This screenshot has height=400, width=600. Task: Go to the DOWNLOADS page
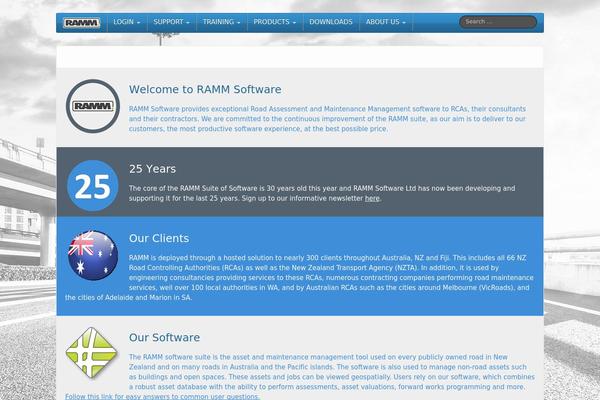[331, 22]
